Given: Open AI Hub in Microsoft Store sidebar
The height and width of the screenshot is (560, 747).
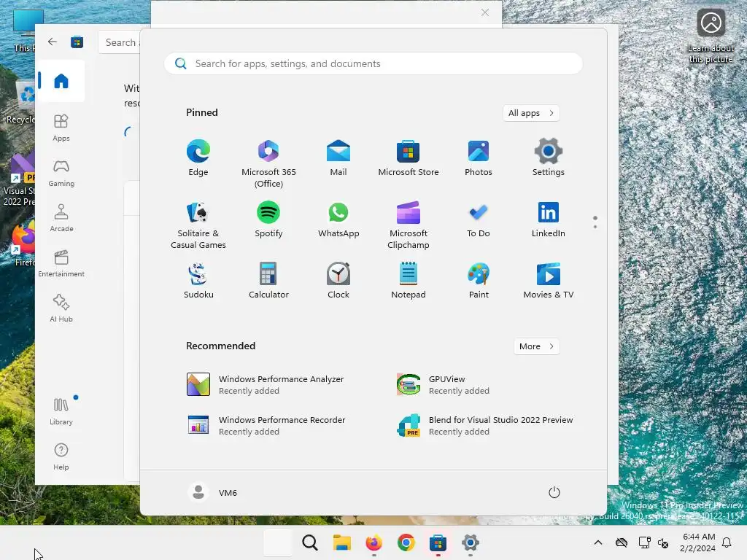Looking at the screenshot, I should click(x=61, y=308).
